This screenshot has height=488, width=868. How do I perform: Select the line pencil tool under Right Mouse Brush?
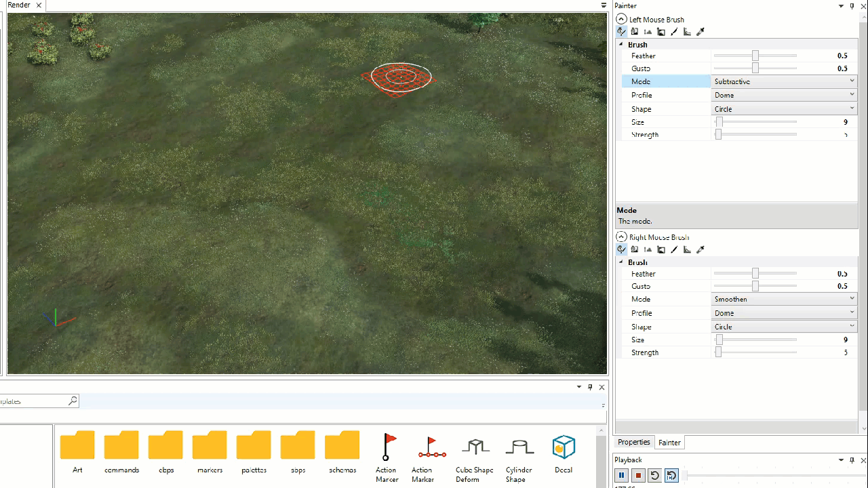pyautogui.click(x=674, y=249)
